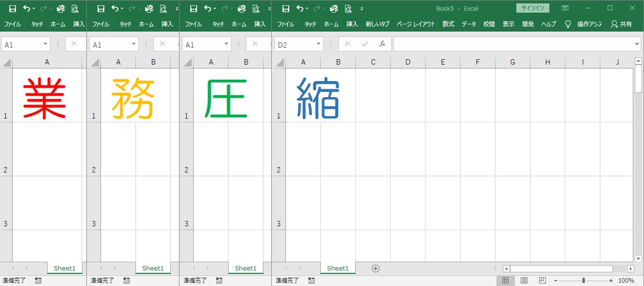Open データ tab in Book5
The image size is (644, 286).
(x=469, y=24)
